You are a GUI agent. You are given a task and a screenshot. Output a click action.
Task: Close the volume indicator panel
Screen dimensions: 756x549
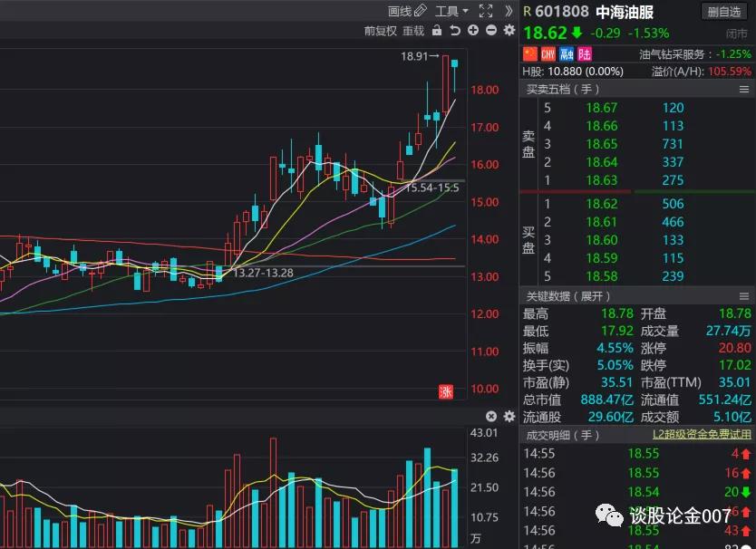tap(490, 417)
